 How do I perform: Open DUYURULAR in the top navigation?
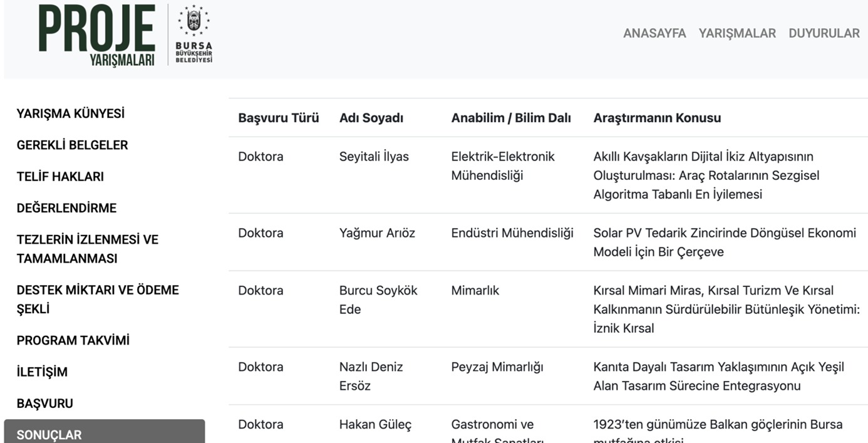click(824, 33)
